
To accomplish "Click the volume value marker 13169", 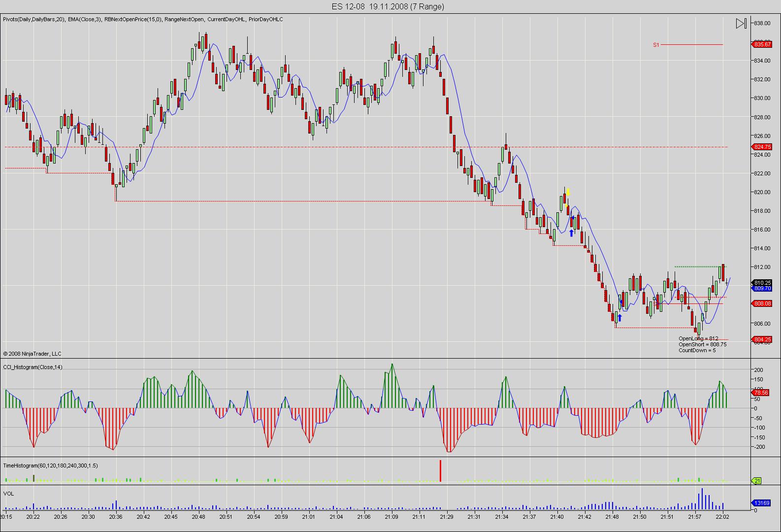I will [x=762, y=503].
